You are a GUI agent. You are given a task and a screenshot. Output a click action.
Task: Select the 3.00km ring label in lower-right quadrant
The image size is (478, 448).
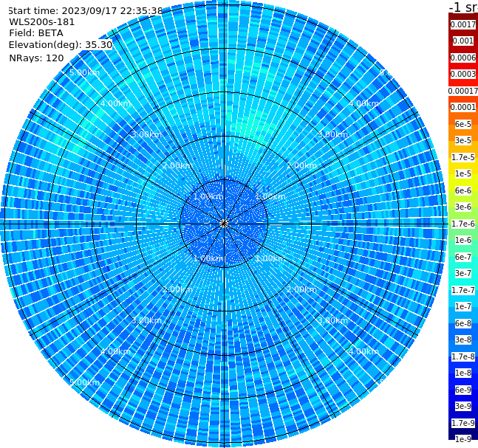pyautogui.click(x=333, y=320)
